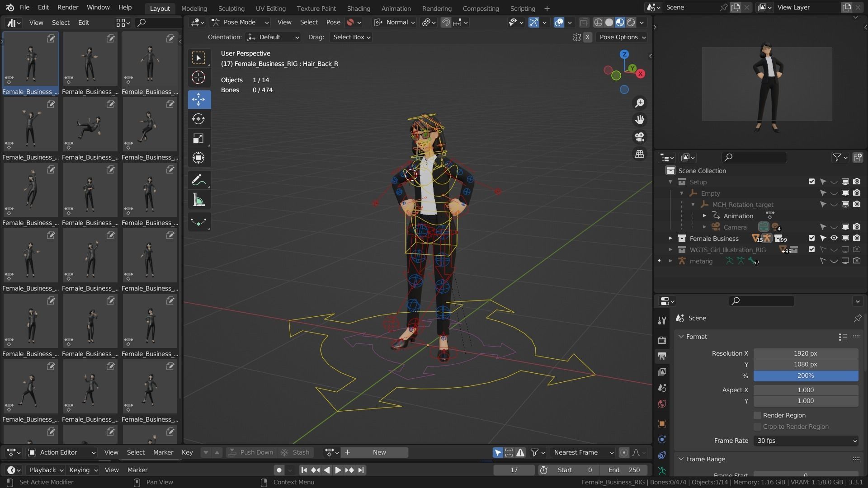
Task: Open the File menu
Action: pos(24,7)
